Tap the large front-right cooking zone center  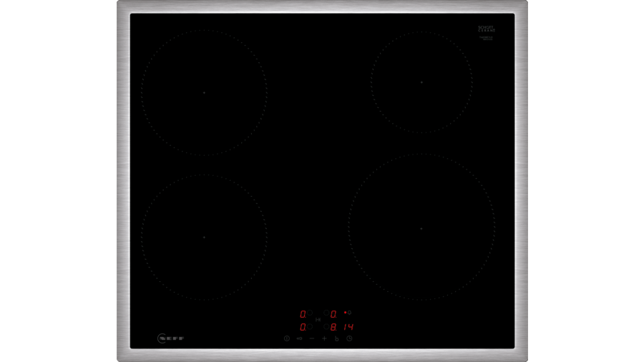pos(421,228)
